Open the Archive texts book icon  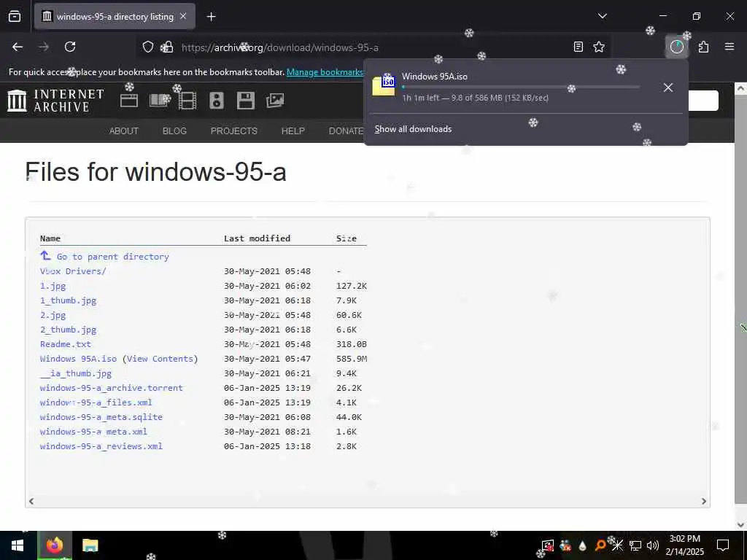click(x=160, y=101)
